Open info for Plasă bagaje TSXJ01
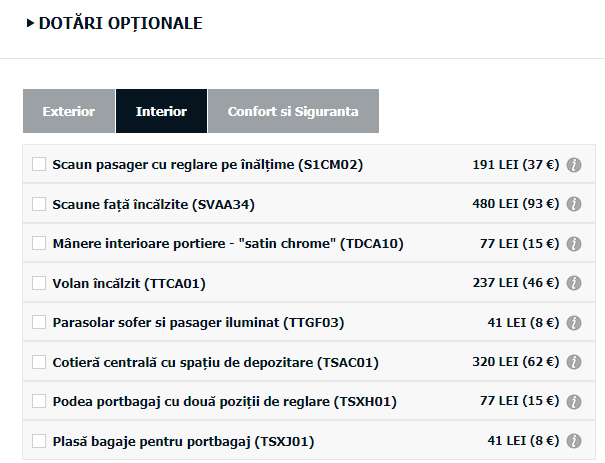The width and height of the screenshot is (605, 463). coord(574,441)
